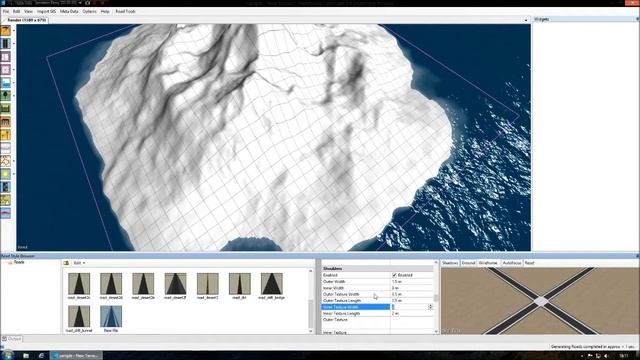Expand dropdown arrow beside sun tool
Viewport: 640px width, 360px height.
click(13, 174)
